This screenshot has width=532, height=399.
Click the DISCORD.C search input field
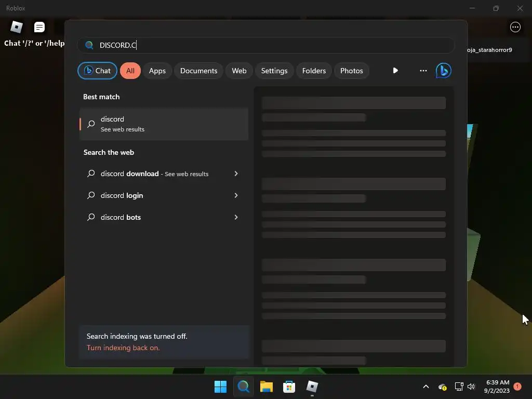[265, 45]
